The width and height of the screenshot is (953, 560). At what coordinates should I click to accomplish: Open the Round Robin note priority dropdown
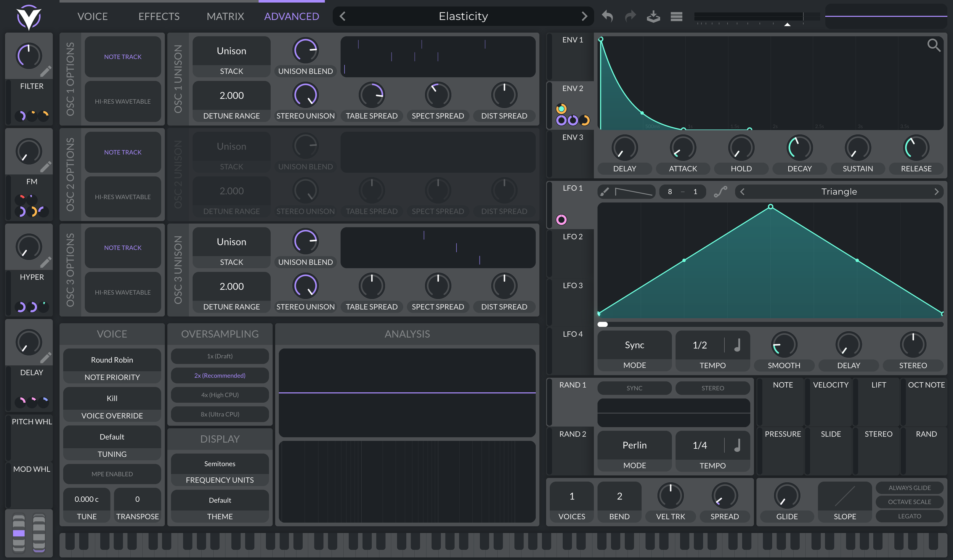point(112,360)
